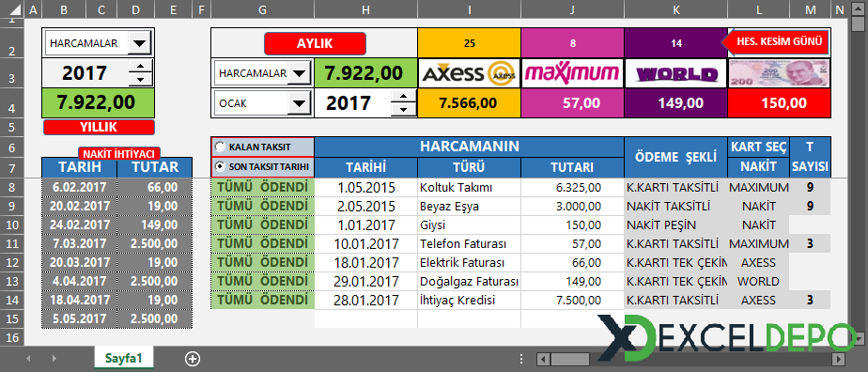
Task: Select the date cell 1.05.2015
Action: (366, 188)
